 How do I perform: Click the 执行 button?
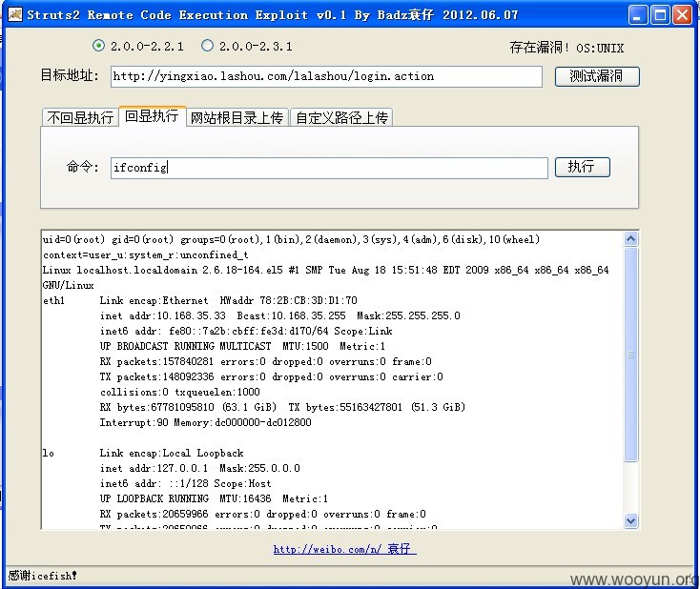(x=582, y=167)
